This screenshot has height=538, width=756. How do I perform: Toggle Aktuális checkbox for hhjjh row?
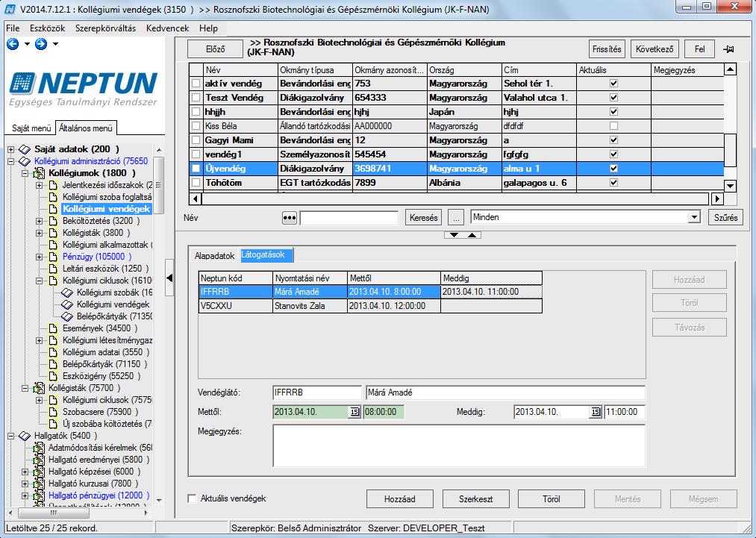613,112
